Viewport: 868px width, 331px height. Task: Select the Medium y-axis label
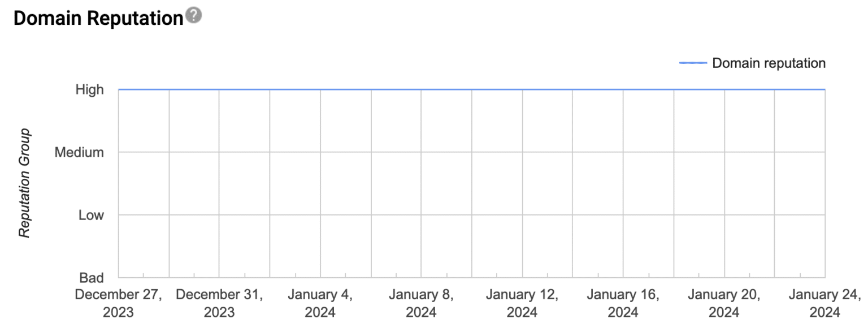pos(79,152)
